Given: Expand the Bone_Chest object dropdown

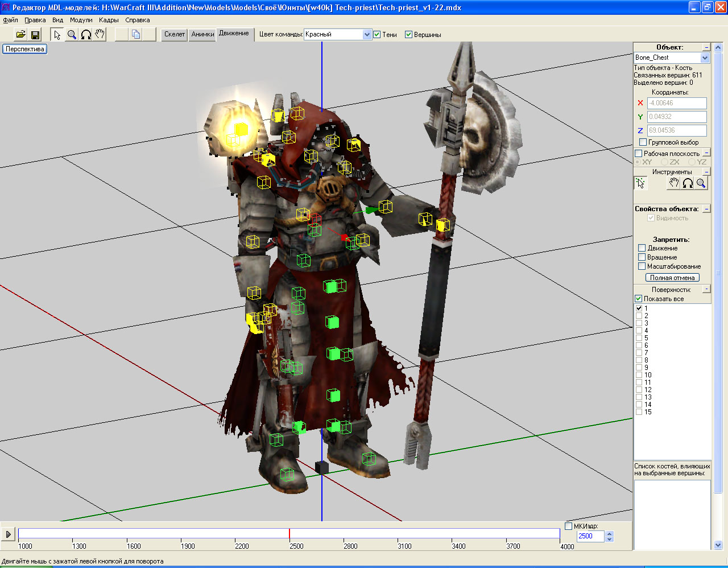Looking at the screenshot, I should click(x=705, y=58).
